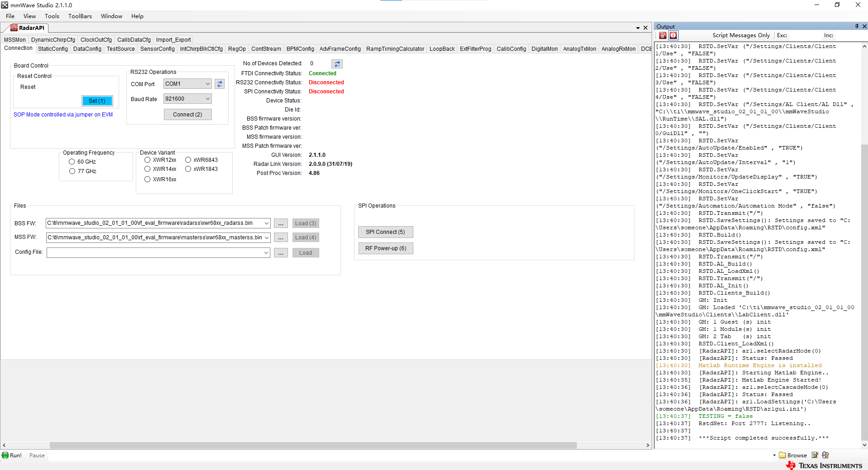Screen dimensions: 868x470
Task: Click Load for the Config File
Action: pos(306,253)
